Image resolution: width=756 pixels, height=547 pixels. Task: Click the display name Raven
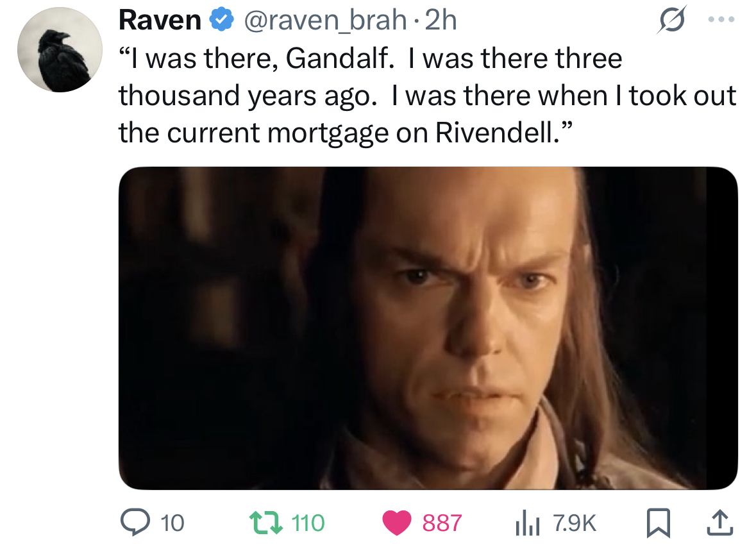(160, 21)
